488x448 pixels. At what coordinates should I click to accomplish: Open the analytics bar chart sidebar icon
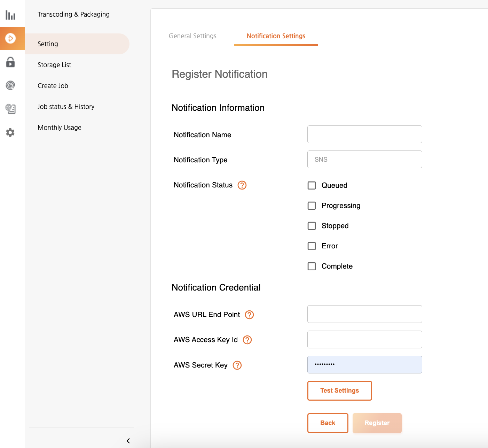(10, 15)
